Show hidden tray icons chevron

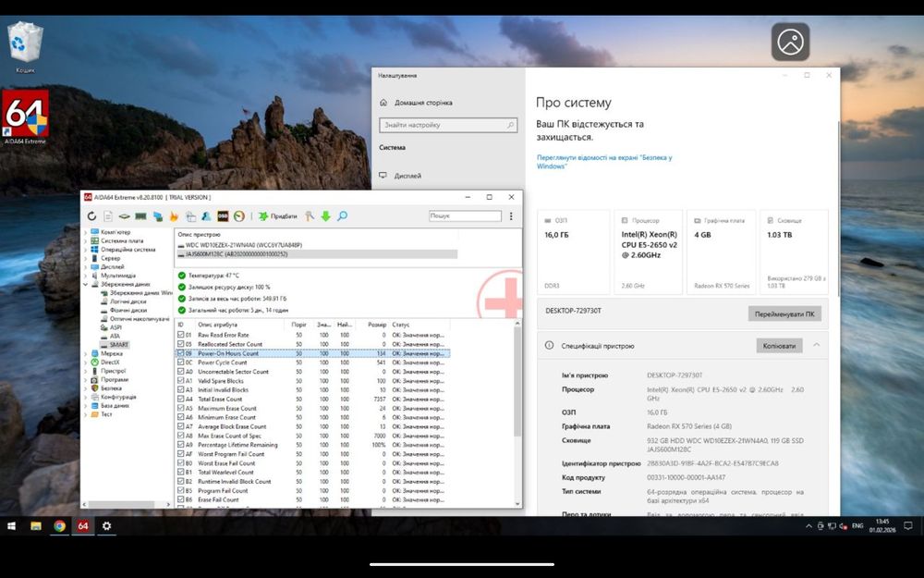coord(808,525)
